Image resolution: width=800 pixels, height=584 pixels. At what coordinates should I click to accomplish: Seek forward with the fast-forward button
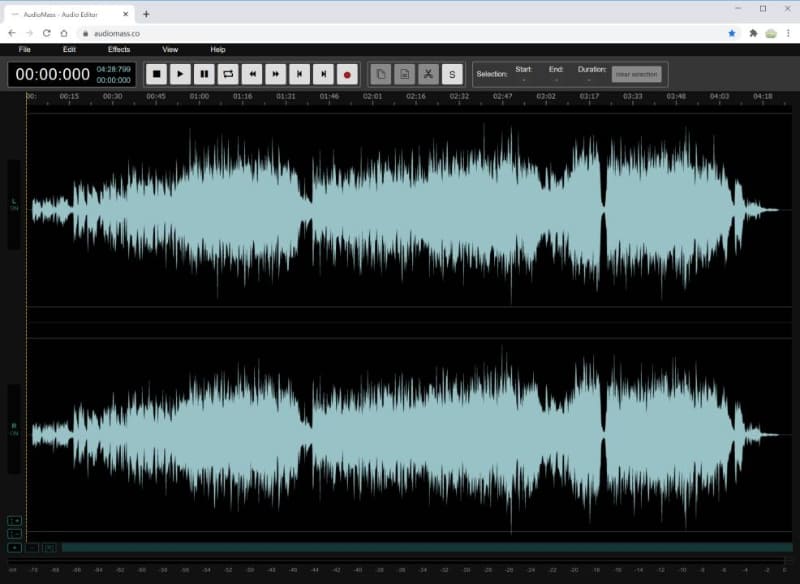tap(276, 74)
